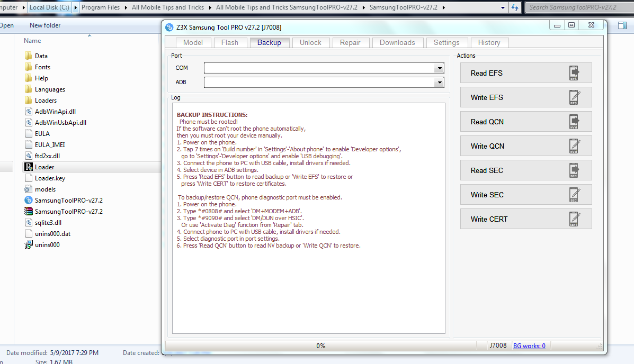Screen dimensions: 634x364
Task: Select the Help folder icon
Action: 28,78
